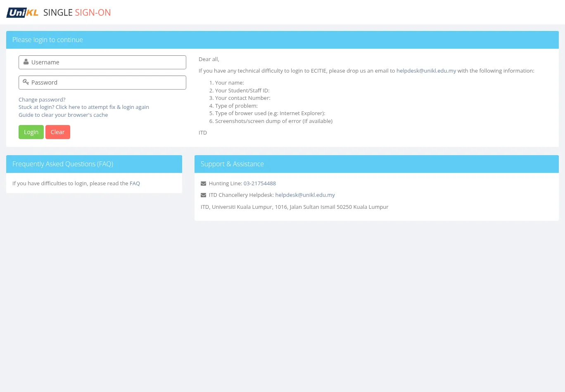Open the FAQ link
Screen dimensions: 565x392
pyautogui.click(x=135, y=184)
